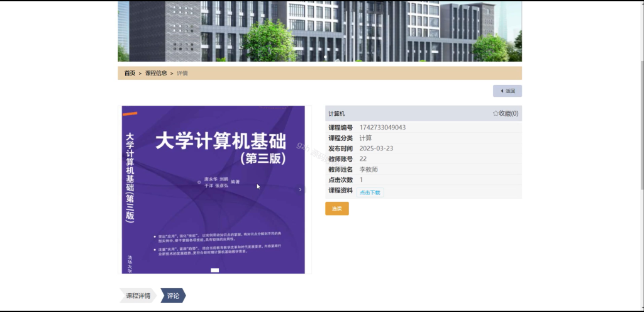The width and height of the screenshot is (644, 312).
Task: Click the 选课 enroll button
Action: 337,209
